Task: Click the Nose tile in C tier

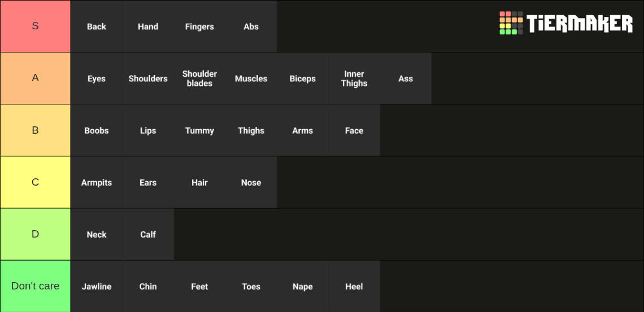Action: [251, 182]
